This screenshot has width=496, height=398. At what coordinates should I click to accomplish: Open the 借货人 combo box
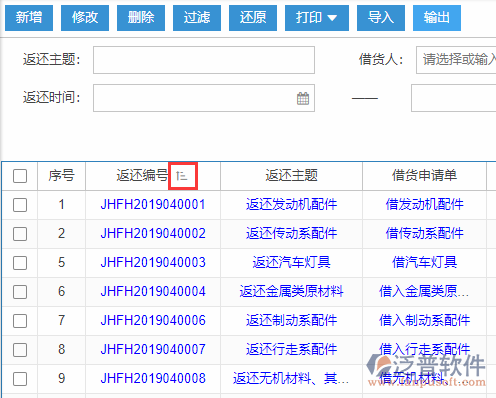456,60
